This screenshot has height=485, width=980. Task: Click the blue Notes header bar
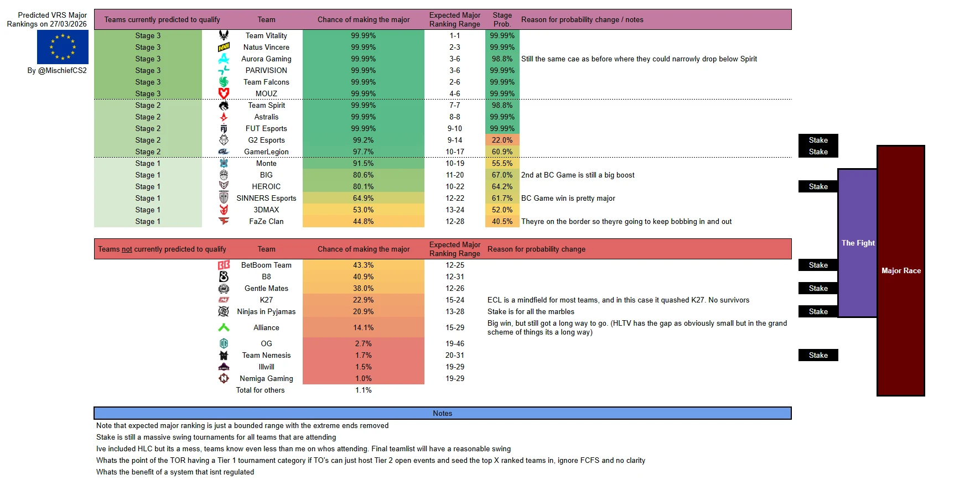click(442, 413)
